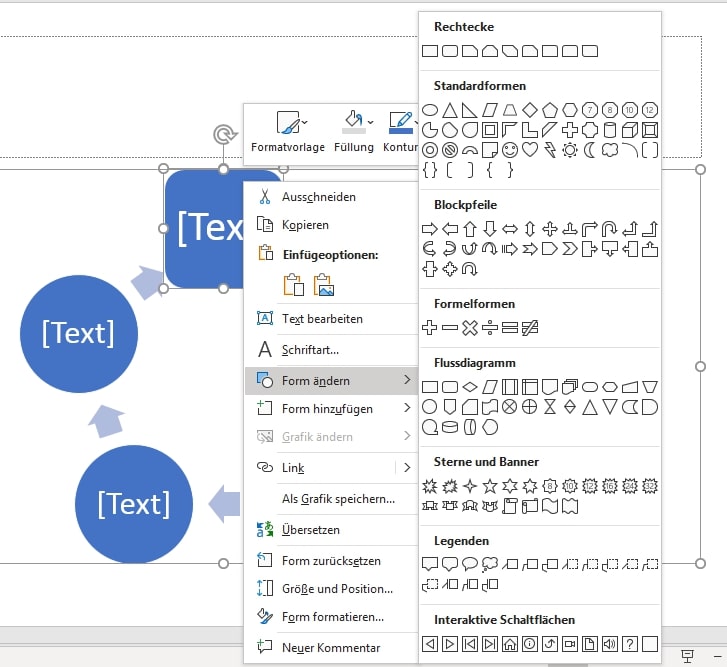Click Ausschneiden in the context menu
The height and width of the screenshot is (667, 727).
point(318,197)
